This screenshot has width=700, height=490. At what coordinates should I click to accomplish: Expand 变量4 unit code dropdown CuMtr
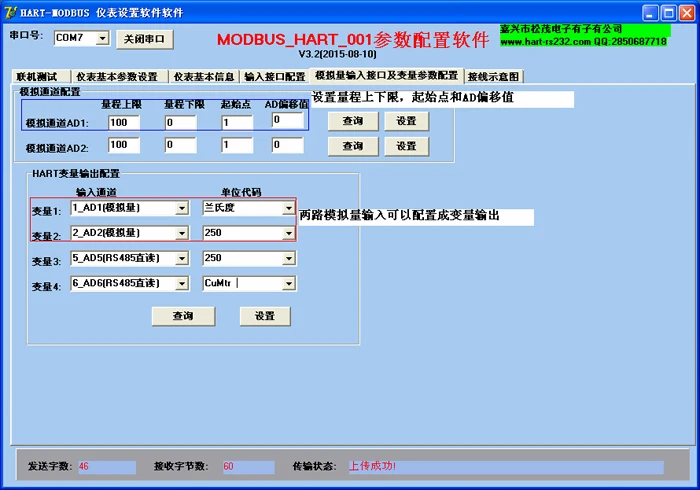[x=289, y=283]
